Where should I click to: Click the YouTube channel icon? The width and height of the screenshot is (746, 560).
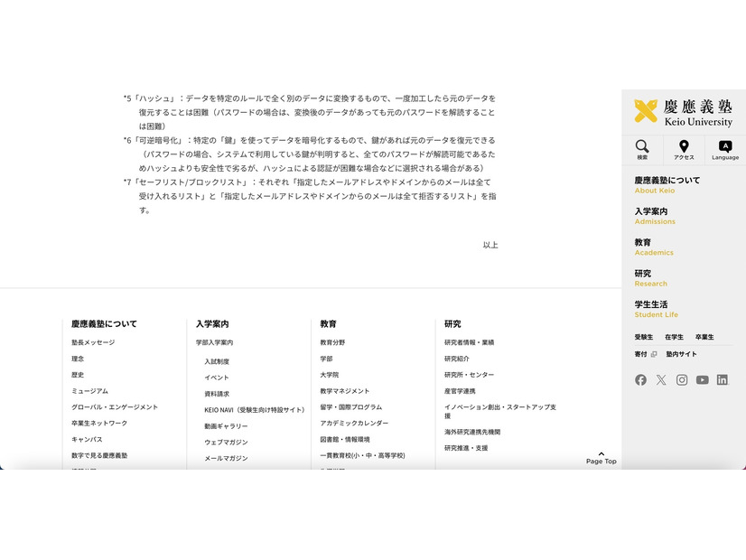click(703, 379)
